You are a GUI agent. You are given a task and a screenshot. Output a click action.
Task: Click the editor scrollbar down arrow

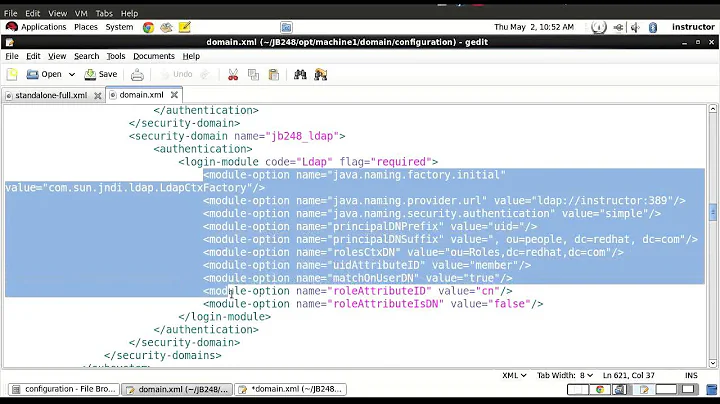pyautogui.click(x=713, y=363)
